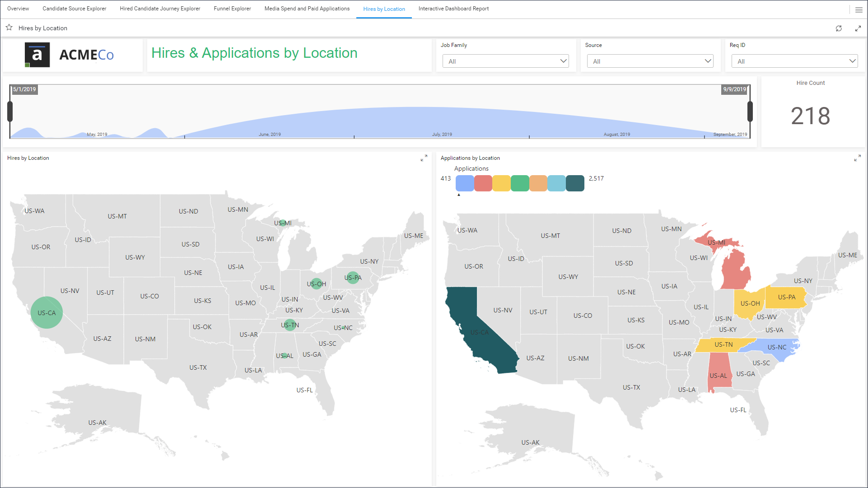Screen dimensions: 868x488
Task: Select the dark teal Applications legend swatch
Action: click(x=575, y=183)
